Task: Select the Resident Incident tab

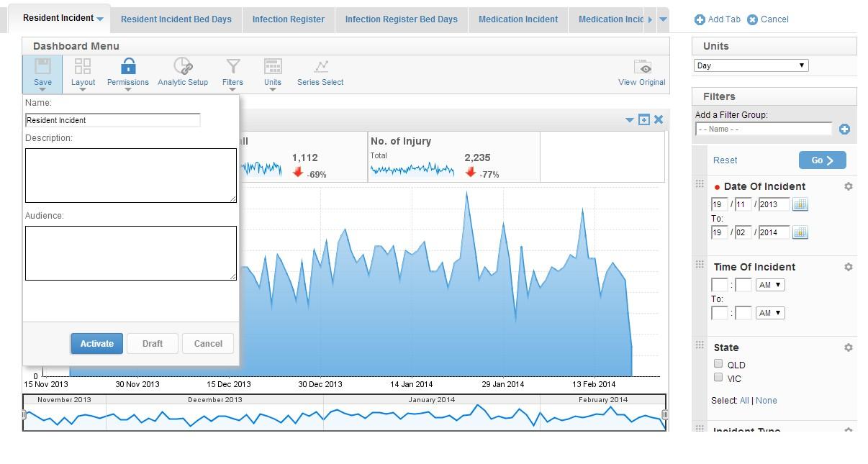Action: click(58, 18)
